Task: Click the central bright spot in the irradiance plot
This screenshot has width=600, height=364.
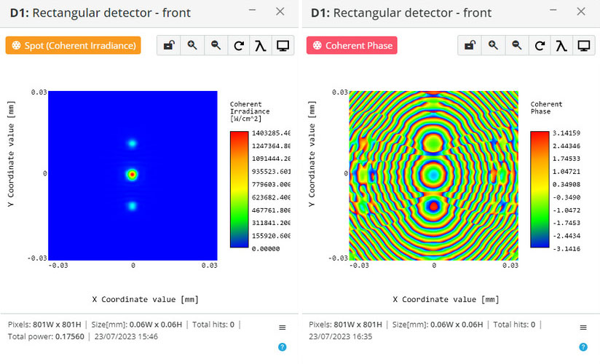Action: [132, 175]
